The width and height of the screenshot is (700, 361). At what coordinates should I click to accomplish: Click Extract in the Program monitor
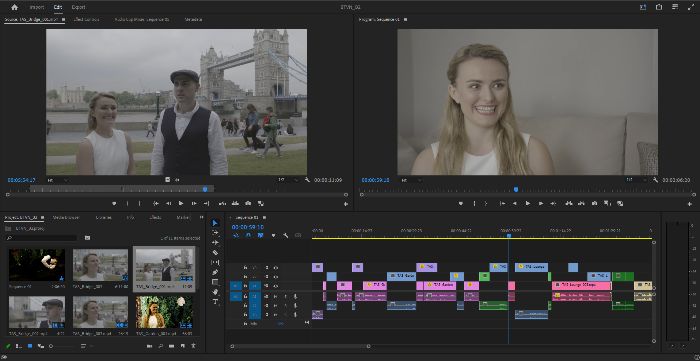click(581, 203)
